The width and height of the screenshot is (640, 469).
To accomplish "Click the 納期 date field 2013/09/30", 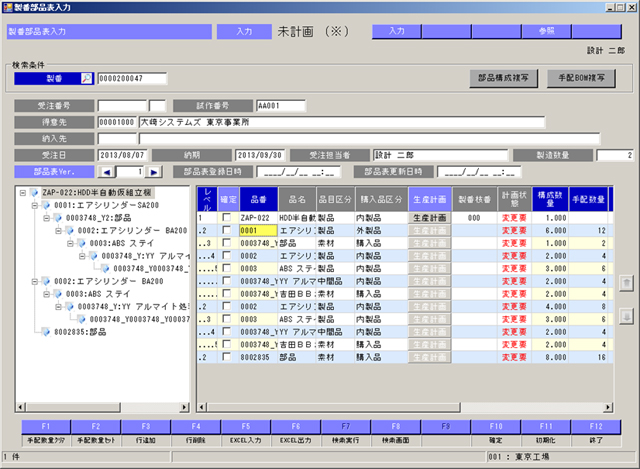I will click(260, 155).
